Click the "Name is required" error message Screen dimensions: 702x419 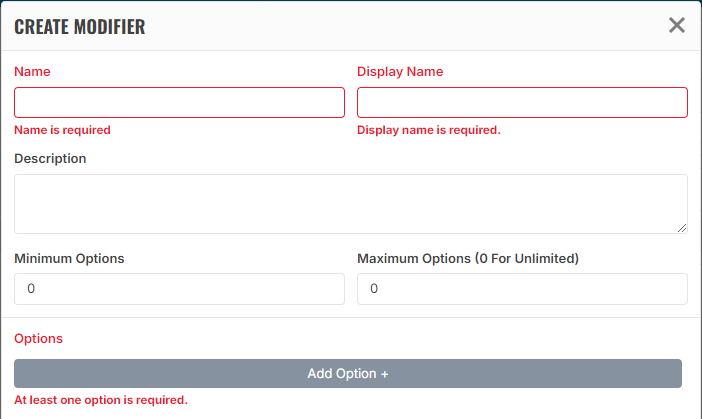tap(62, 130)
